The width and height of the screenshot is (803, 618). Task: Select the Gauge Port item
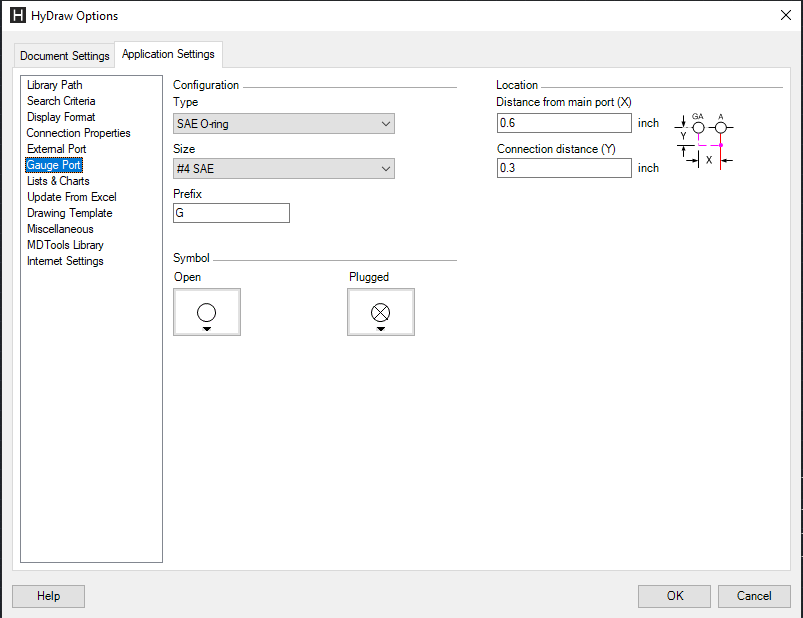(x=54, y=165)
